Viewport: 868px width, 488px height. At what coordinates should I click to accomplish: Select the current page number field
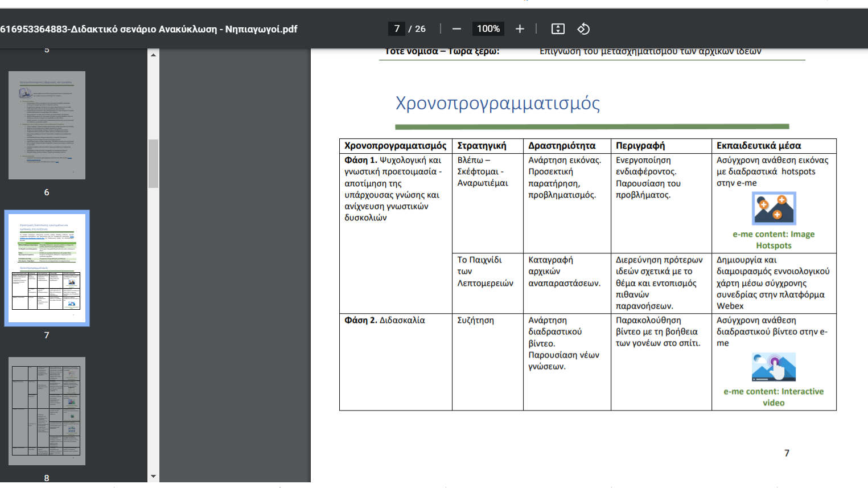coord(397,29)
